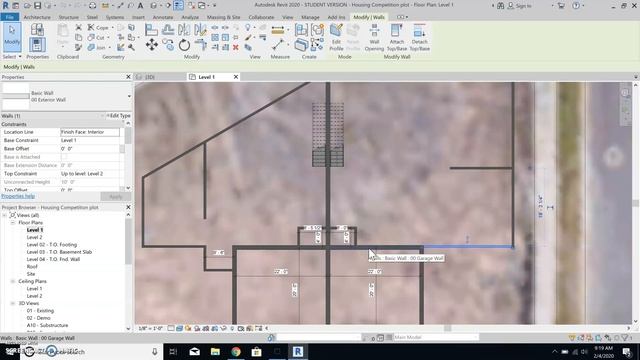
Task: Open the Cope dropdown arrow
Action: (113, 28)
